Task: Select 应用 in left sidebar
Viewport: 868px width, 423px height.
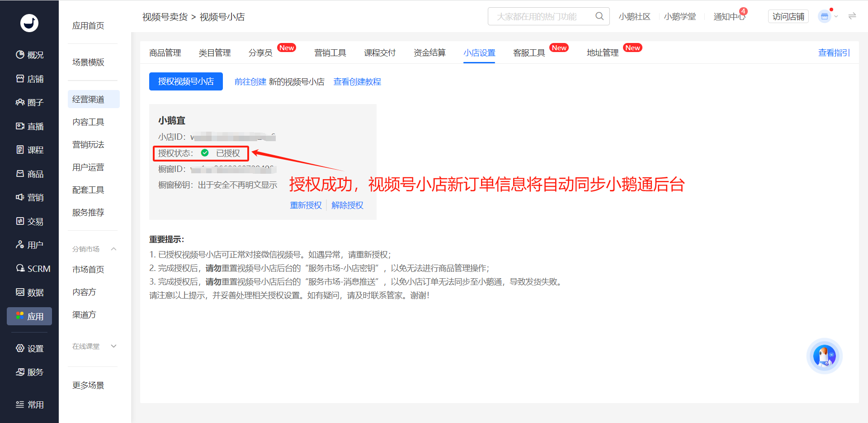Action: pos(29,316)
